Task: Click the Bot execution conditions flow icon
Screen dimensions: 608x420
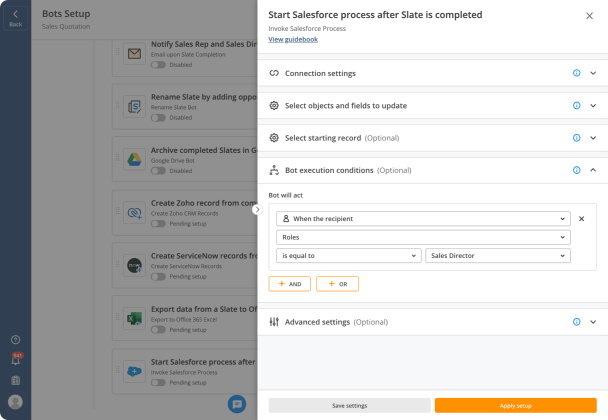Action: pos(274,170)
